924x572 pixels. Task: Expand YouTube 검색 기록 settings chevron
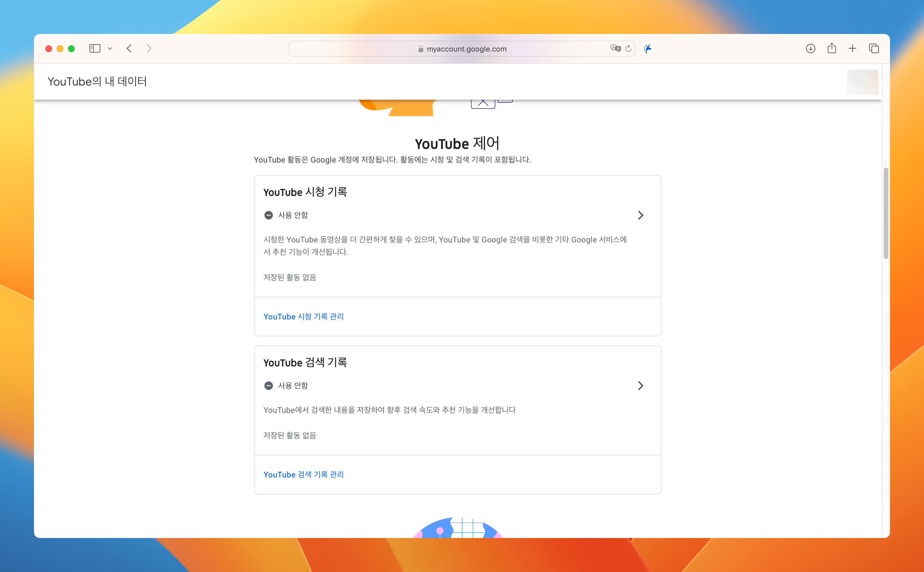coord(640,385)
